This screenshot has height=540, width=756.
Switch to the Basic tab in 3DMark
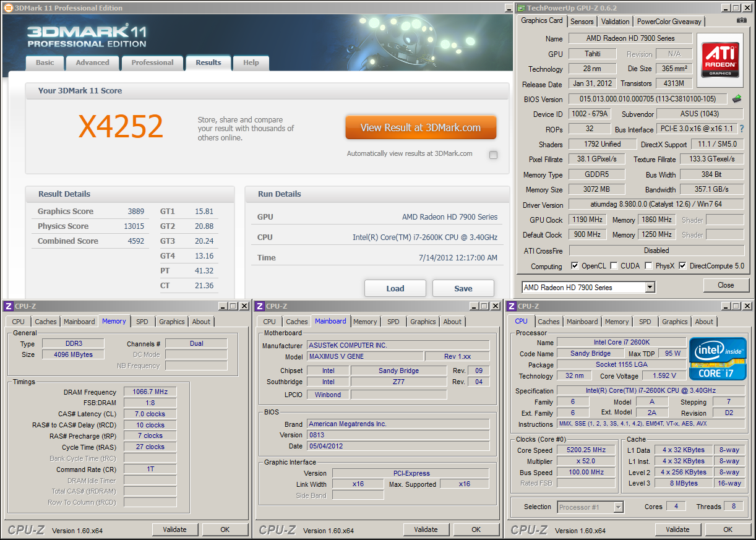(x=45, y=62)
